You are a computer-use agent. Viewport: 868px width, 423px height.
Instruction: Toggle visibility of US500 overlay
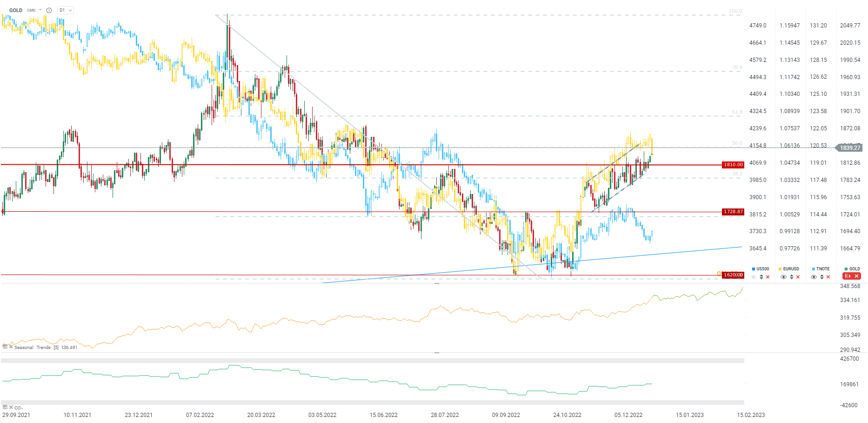click(x=754, y=277)
